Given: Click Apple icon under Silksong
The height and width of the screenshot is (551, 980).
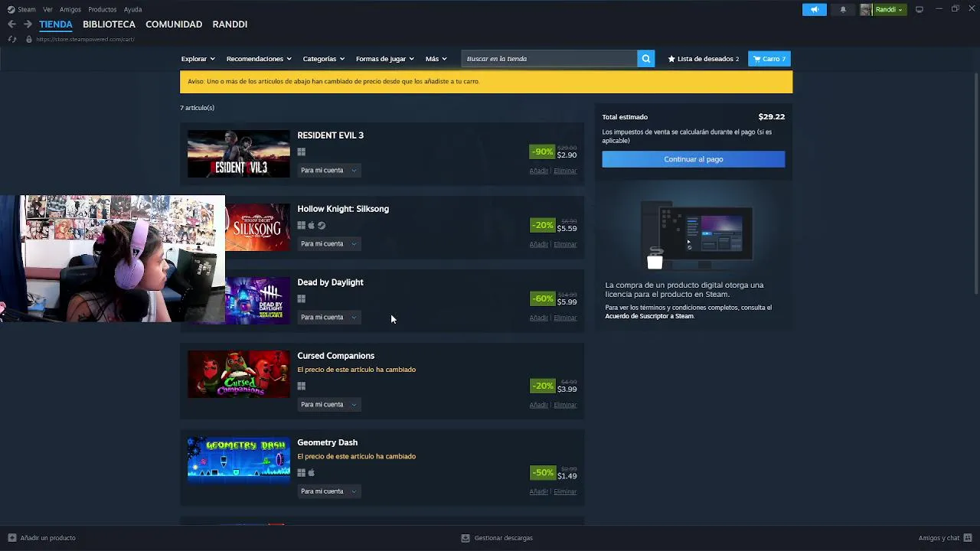Looking at the screenshot, I should pos(311,226).
